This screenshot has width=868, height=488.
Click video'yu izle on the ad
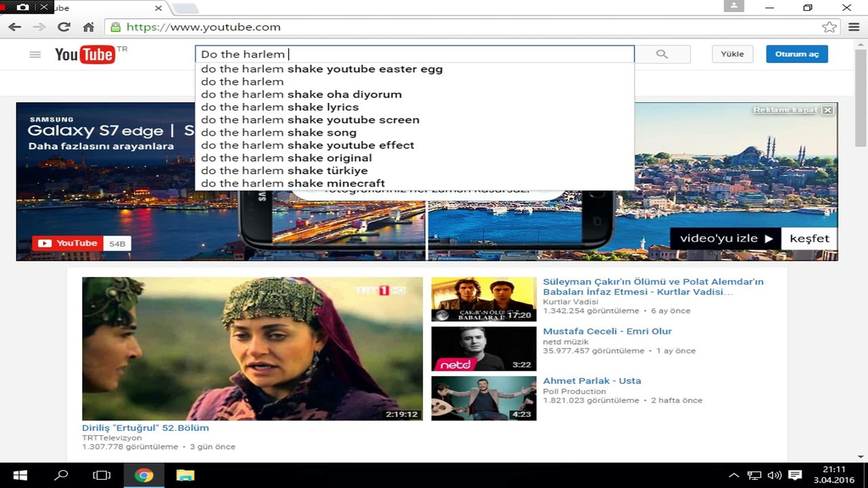[x=726, y=239]
